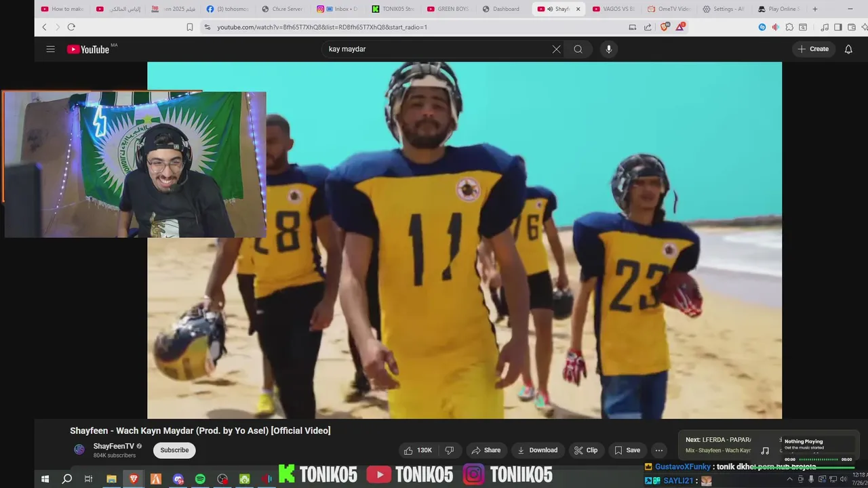
Task: Open Windows taskbar search
Action: click(x=67, y=479)
